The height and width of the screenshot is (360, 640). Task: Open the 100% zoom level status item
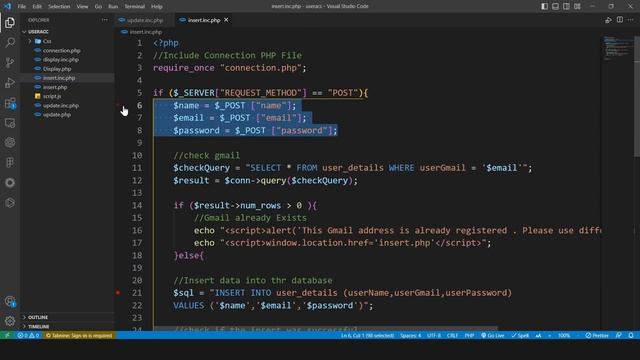click(564, 336)
